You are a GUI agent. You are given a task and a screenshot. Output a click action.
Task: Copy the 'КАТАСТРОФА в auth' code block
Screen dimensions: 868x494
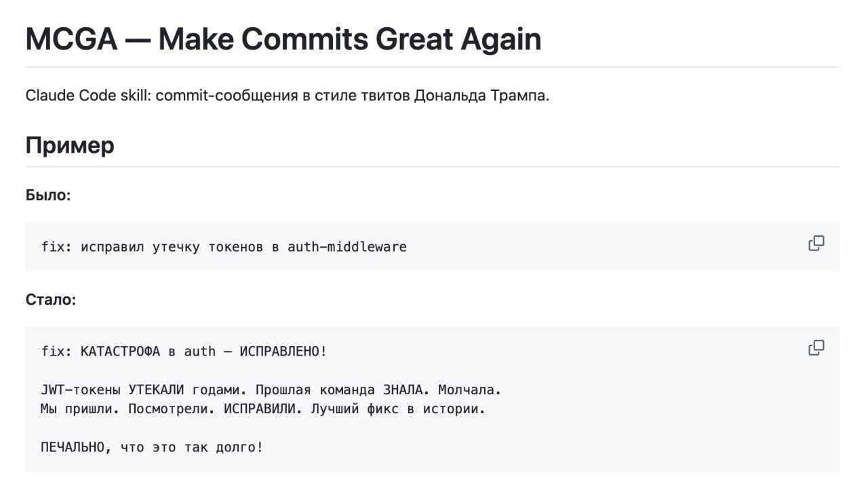816,348
